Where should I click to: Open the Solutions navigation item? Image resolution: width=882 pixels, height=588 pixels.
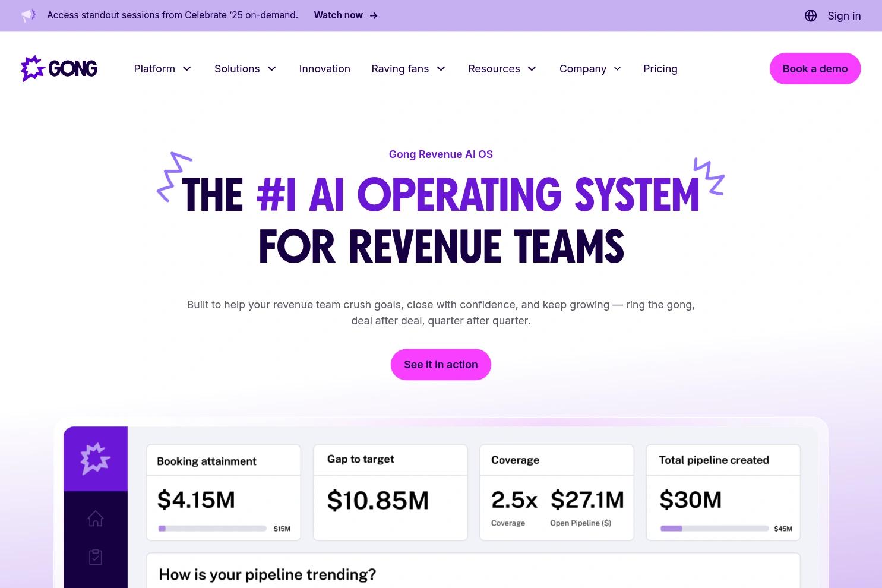237,69
